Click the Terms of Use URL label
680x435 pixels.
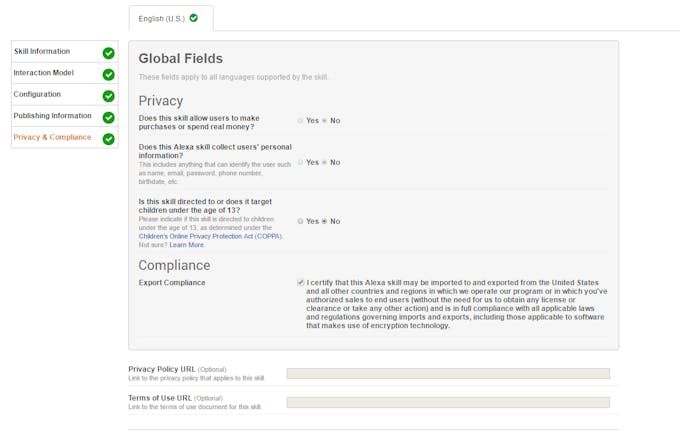click(x=160, y=398)
